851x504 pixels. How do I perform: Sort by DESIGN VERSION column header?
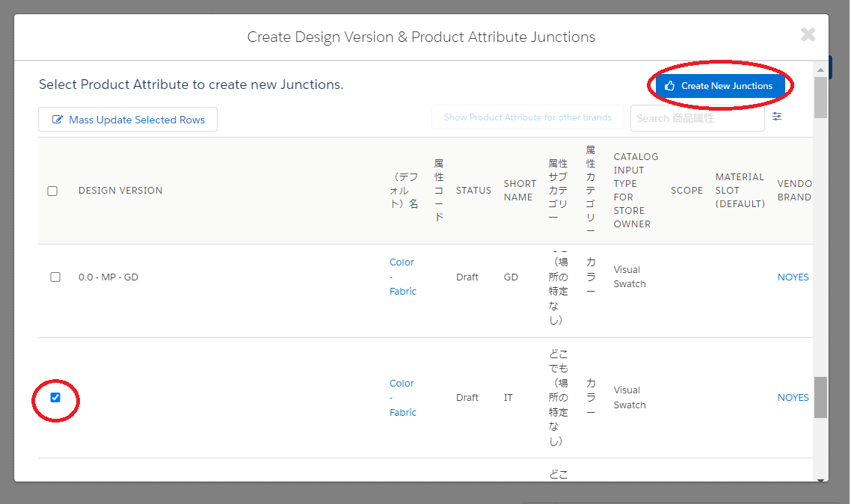120,191
